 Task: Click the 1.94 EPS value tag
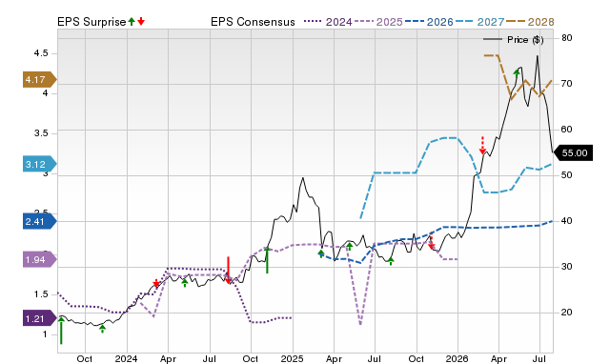click(x=39, y=259)
